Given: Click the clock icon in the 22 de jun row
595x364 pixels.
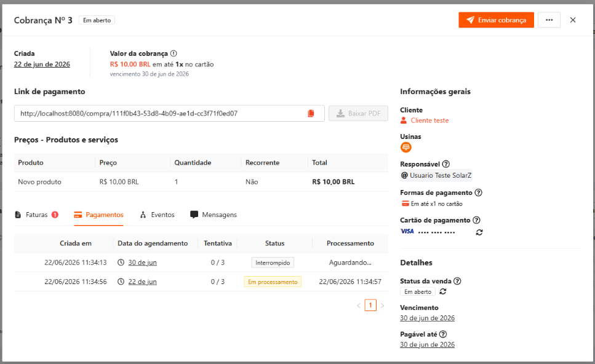Looking at the screenshot, I should 121,282.
